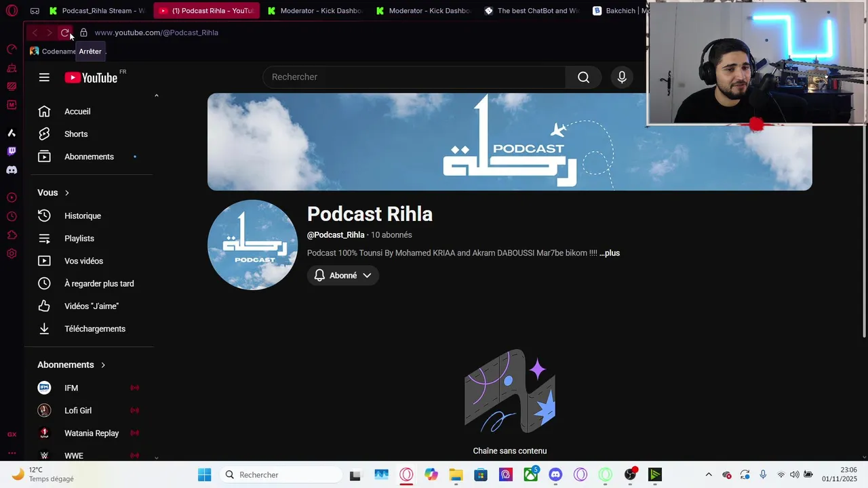Open the taskbar volume icon
The image size is (868, 488).
coord(794,474)
